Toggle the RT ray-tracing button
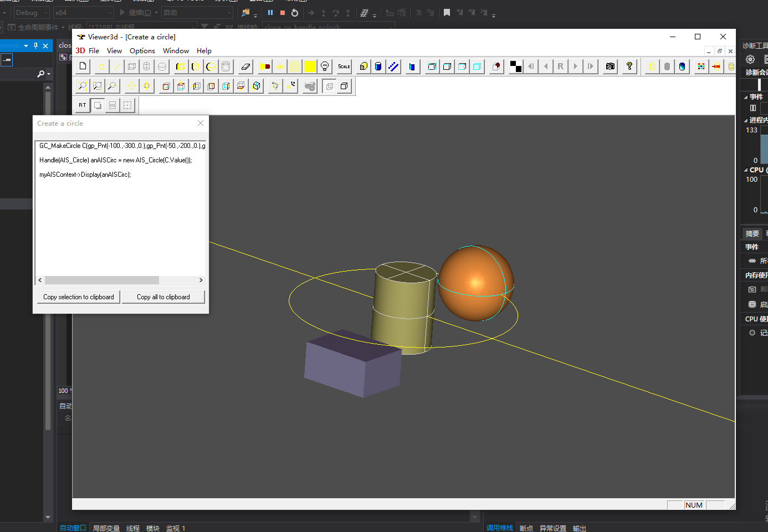 coord(83,105)
